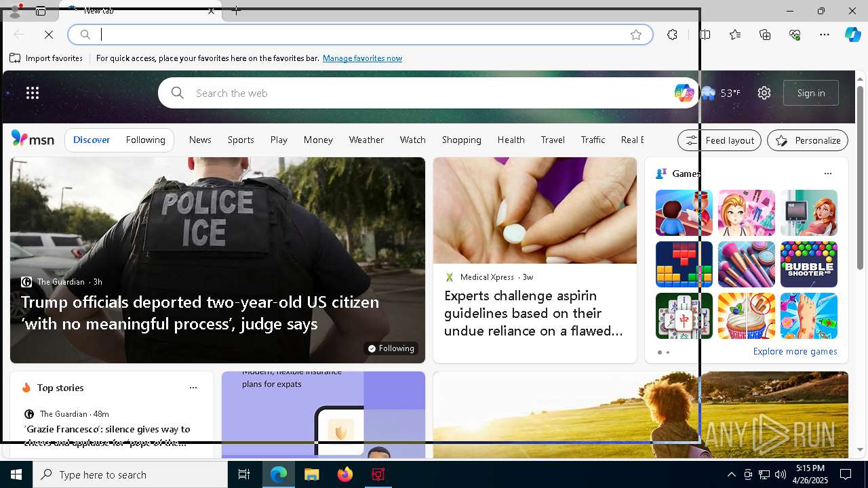Open the Play category
This screenshot has height=488, width=868.
click(279, 140)
